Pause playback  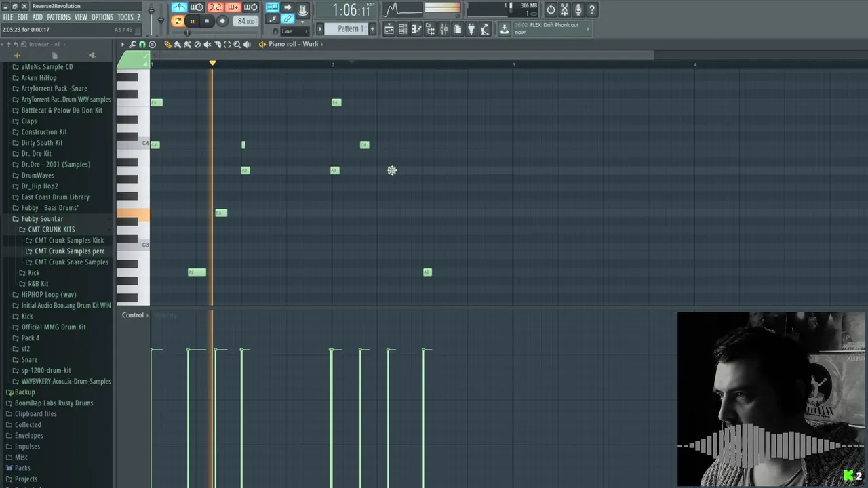click(x=193, y=21)
